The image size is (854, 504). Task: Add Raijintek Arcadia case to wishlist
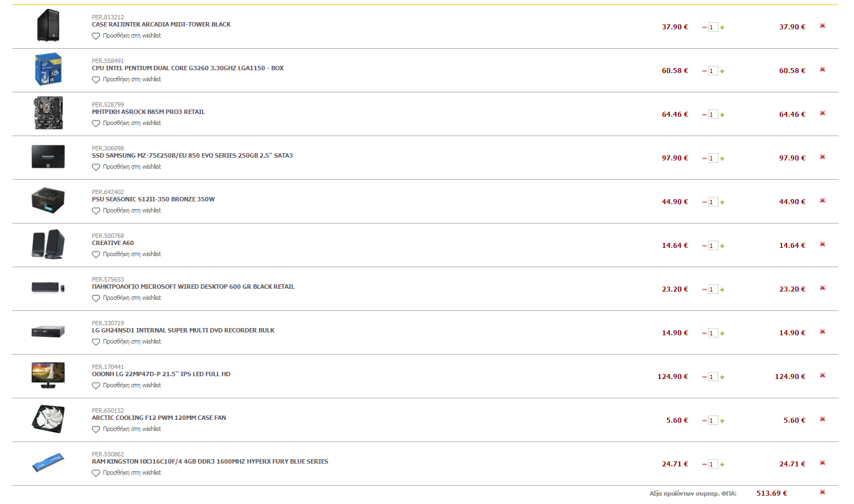click(126, 36)
